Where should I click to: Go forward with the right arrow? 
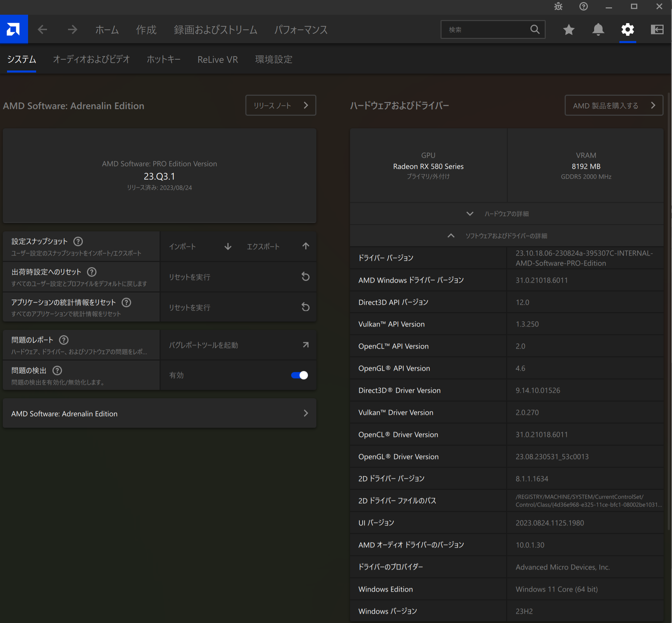click(x=73, y=29)
